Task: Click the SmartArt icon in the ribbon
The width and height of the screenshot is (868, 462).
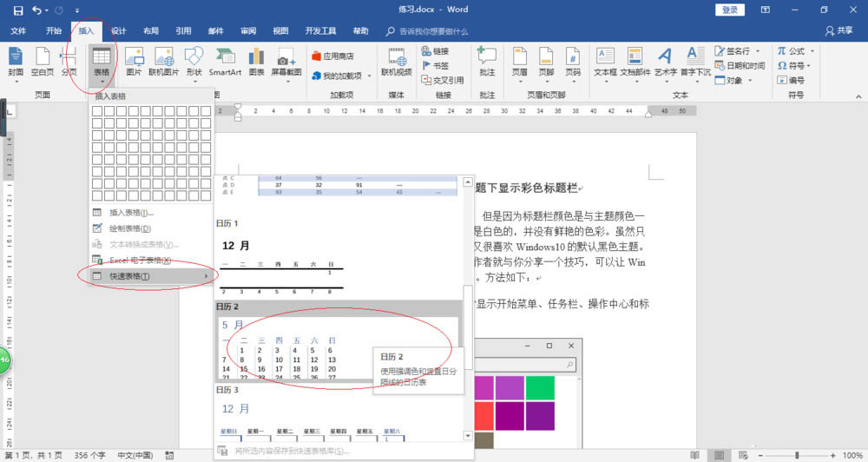Action: click(225, 59)
